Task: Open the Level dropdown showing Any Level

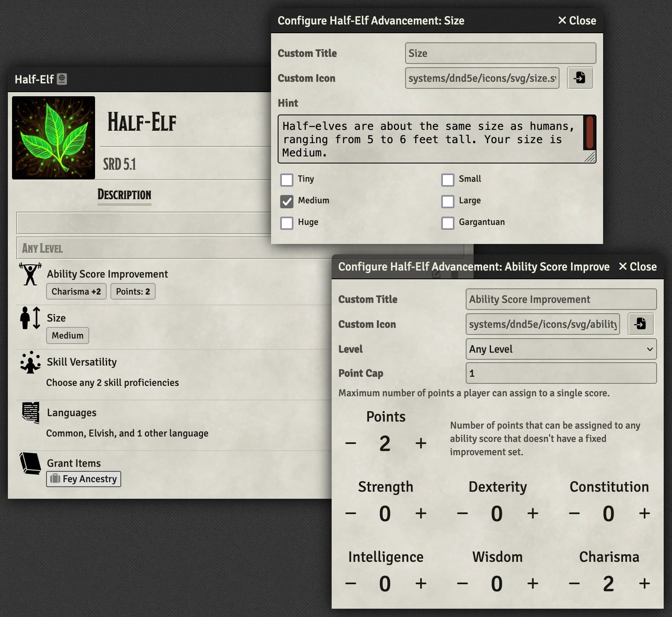Action: pos(561,349)
